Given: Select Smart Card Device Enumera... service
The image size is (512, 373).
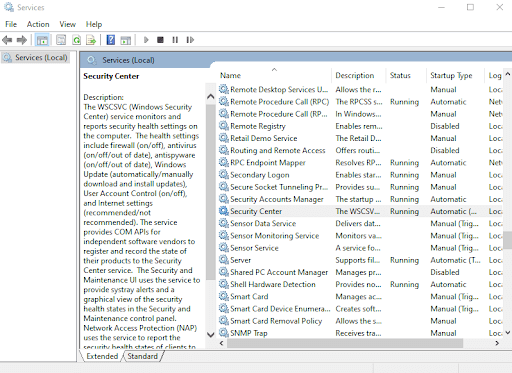Looking at the screenshot, I should point(360,308).
